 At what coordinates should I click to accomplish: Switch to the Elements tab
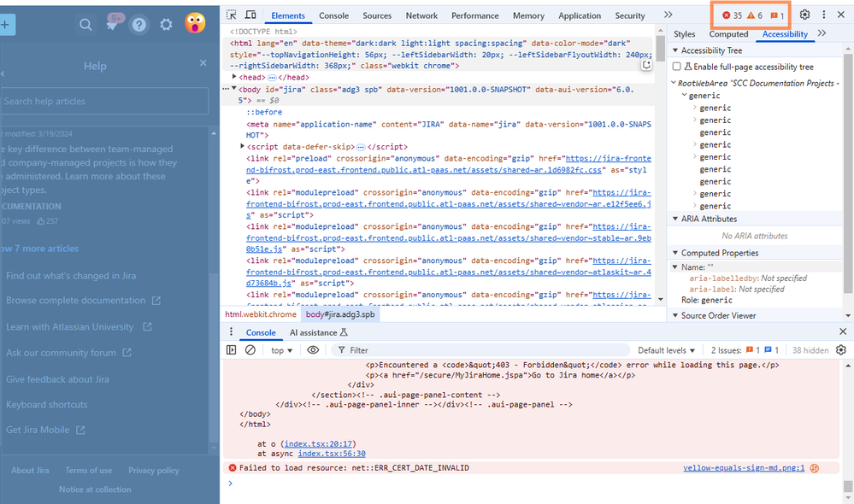pyautogui.click(x=288, y=15)
